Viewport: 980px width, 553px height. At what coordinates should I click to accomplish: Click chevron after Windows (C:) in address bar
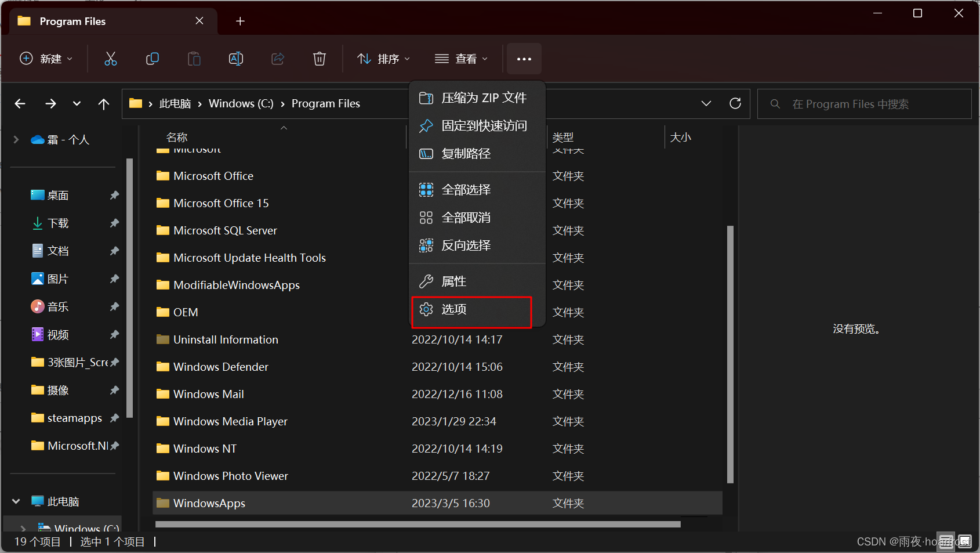[283, 104]
